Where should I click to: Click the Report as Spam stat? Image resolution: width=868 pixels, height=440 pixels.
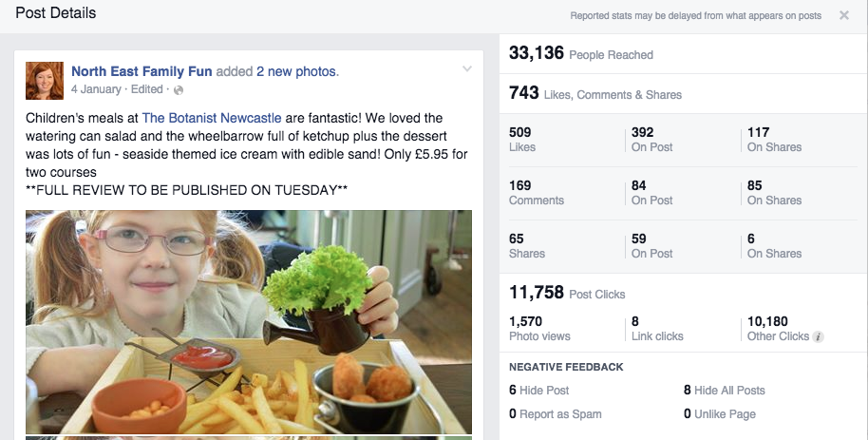pyautogui.click(x=555, y=414)
